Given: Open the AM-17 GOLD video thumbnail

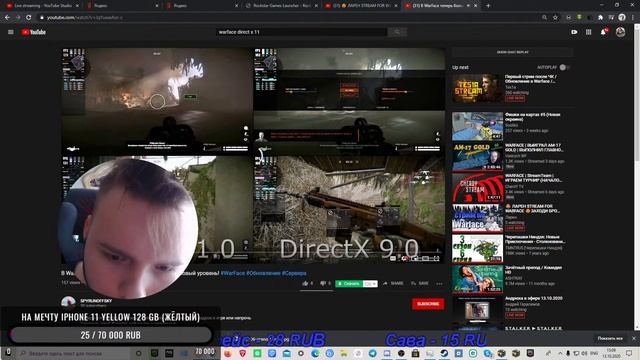Looking at the screenshot, I should [477, 157].
